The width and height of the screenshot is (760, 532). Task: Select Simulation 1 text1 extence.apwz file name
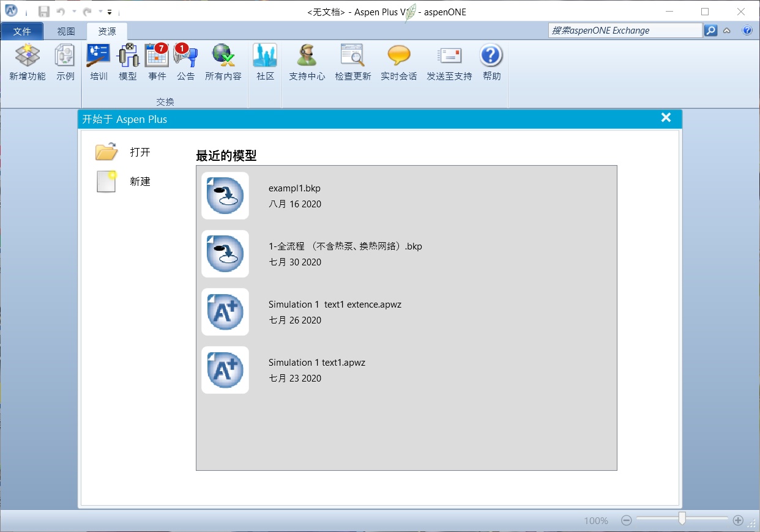335,304
